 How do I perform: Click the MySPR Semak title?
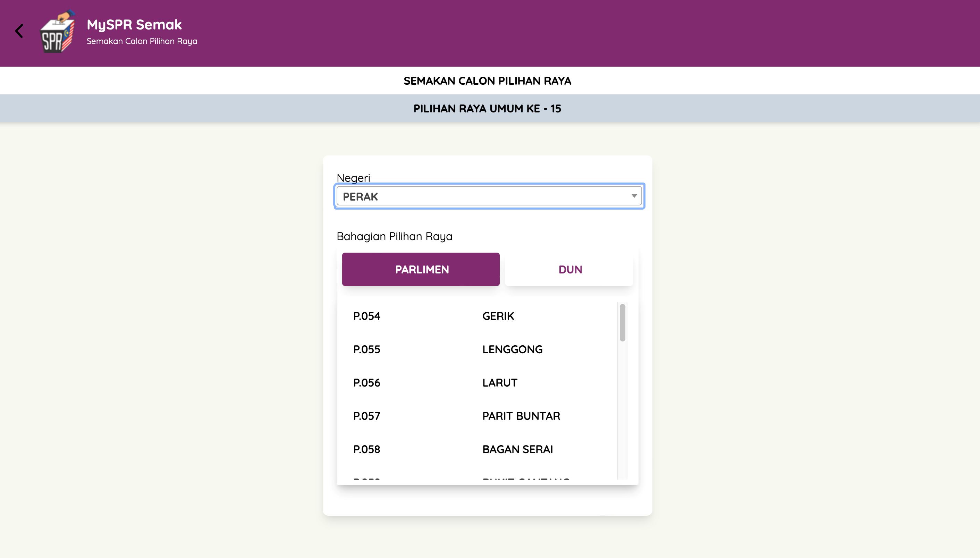pos(134,25)
